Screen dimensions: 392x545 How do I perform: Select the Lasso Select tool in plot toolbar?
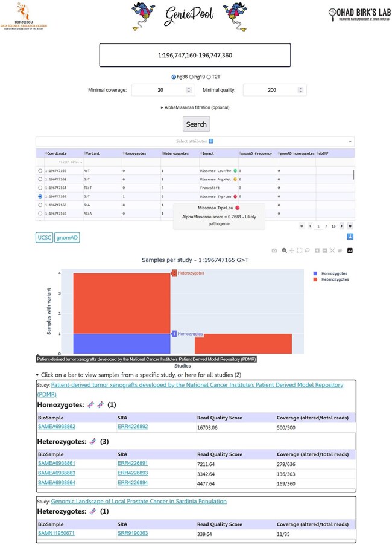click(x=307, y=250)
